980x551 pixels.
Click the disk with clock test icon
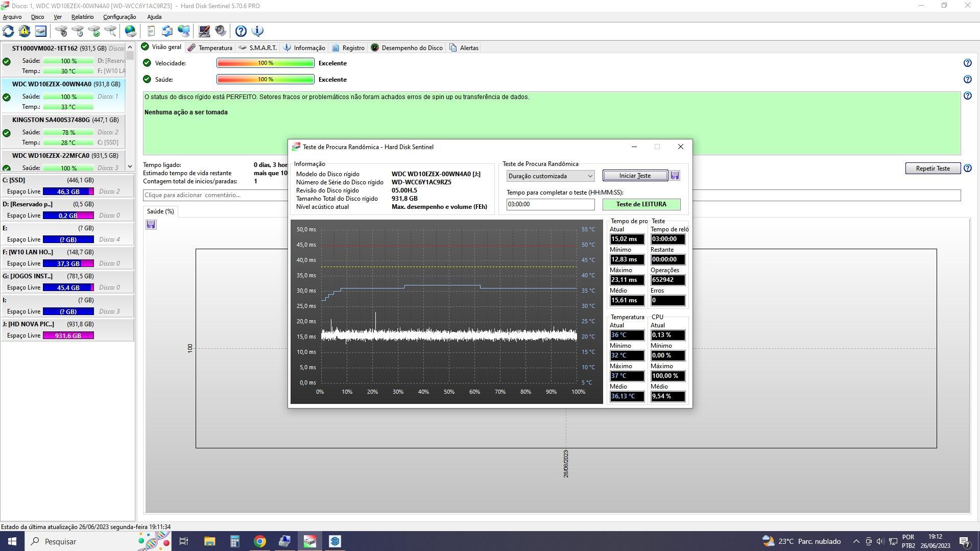coord(78,31)
